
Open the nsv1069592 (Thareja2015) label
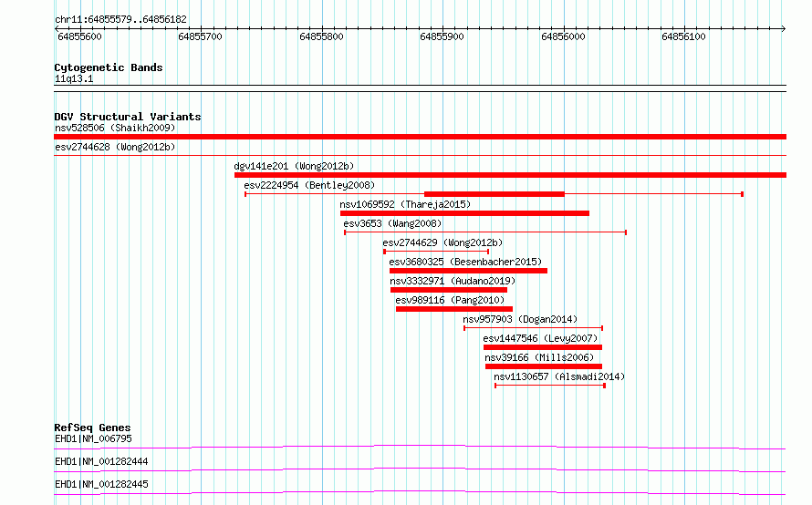tap(405, 204)
